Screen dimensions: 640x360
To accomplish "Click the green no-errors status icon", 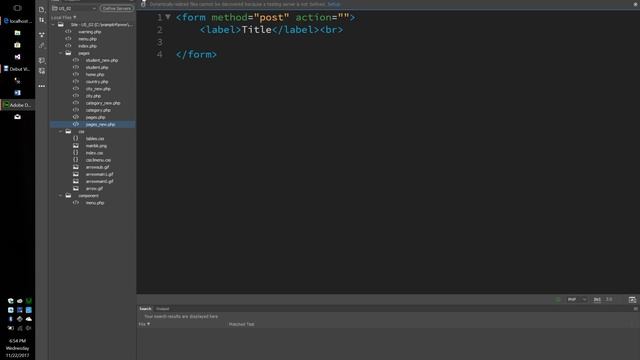I will point(558,300).
